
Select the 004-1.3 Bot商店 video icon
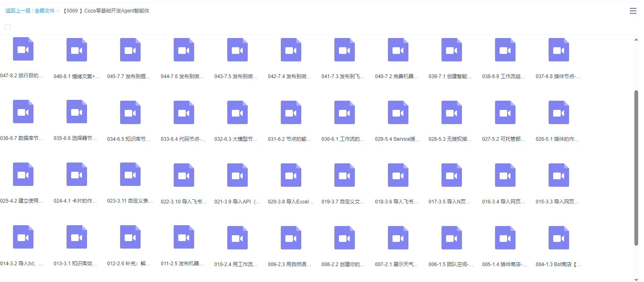[x=559, y=237]
